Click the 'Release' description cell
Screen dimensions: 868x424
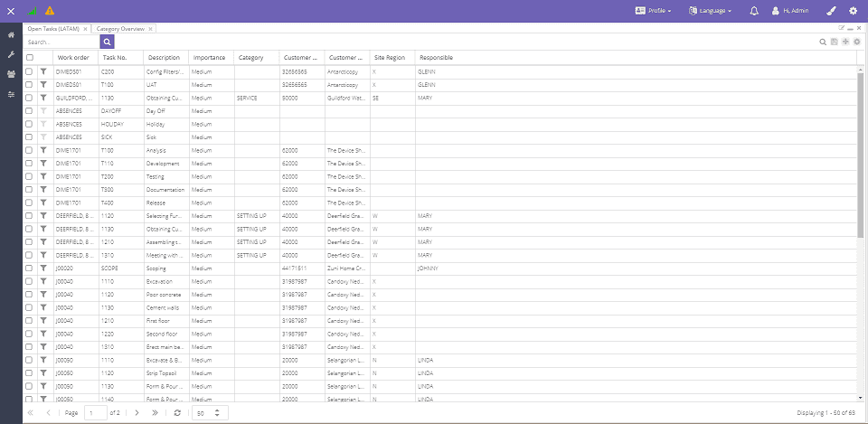coord(165,203)
